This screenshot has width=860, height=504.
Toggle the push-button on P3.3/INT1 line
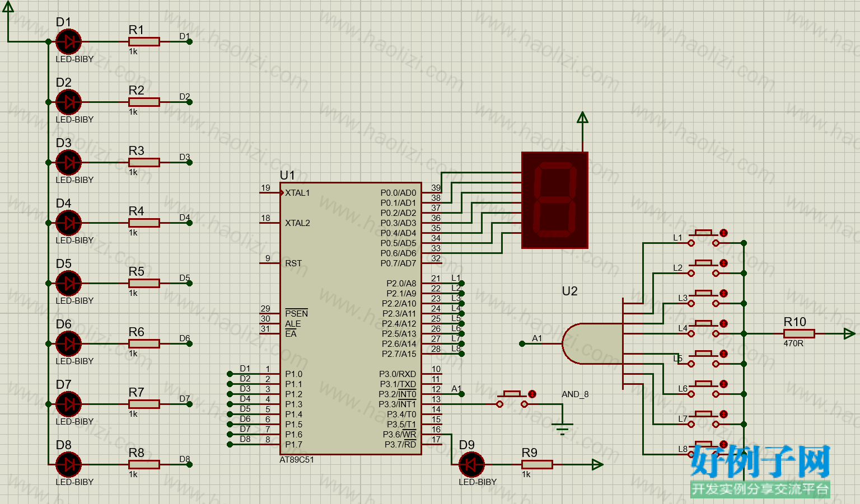pyautogui.click(x=512, y=399)
